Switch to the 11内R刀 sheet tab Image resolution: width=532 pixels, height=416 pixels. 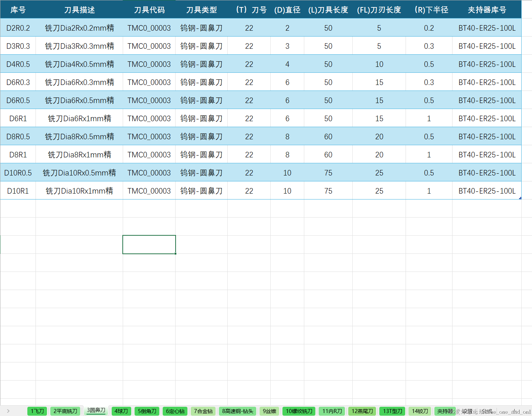click(332, 411)
